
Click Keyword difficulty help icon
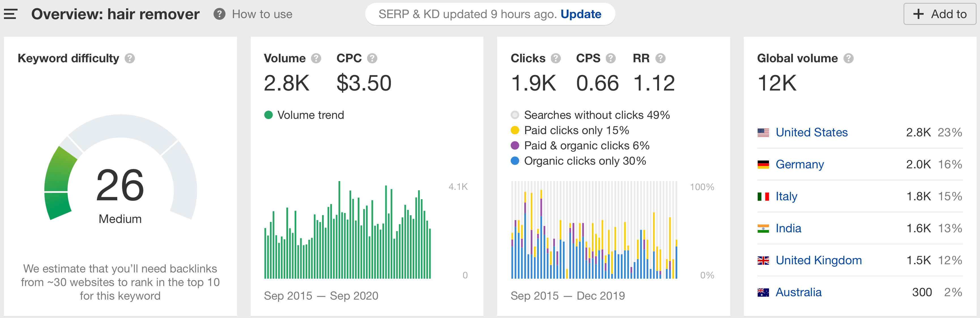[x=130, y=58]
